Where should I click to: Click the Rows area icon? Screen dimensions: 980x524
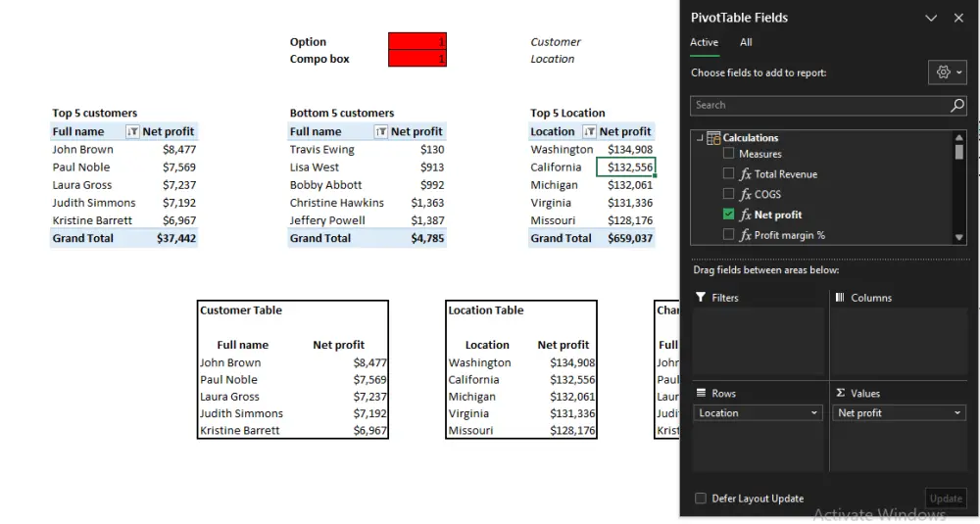[702, 393]
